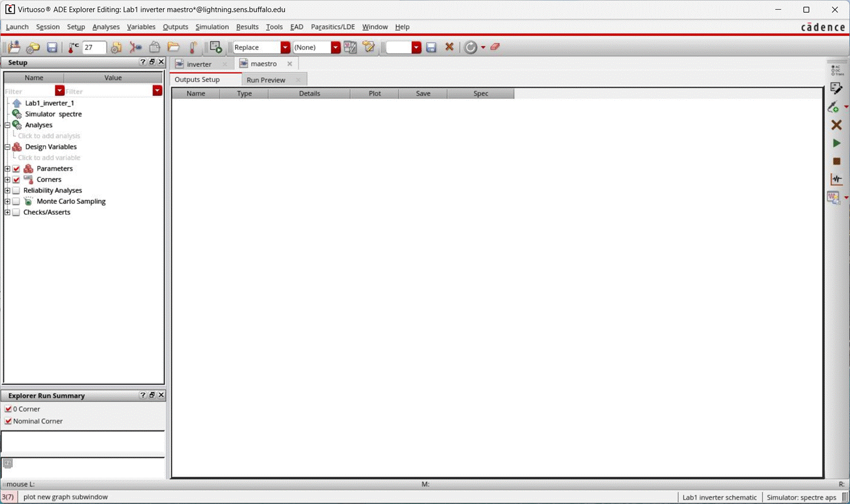Click 'Click to add variable'

[x=50, y=158]
